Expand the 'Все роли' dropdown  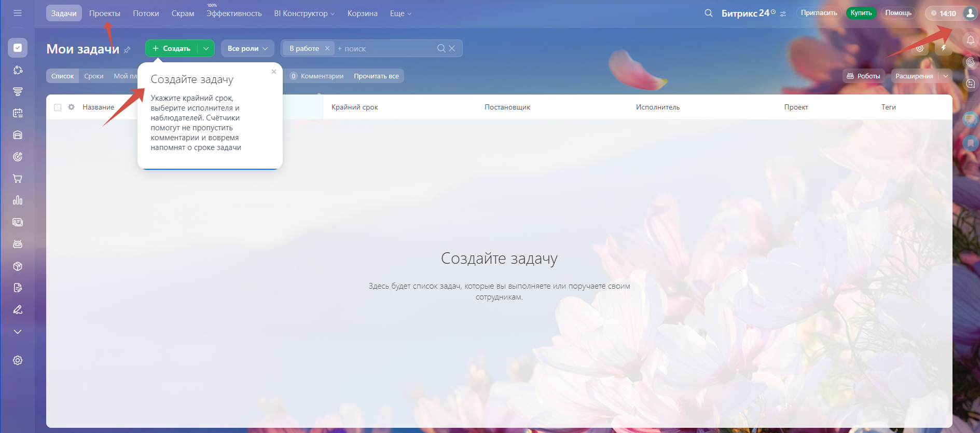coord(247,48)
